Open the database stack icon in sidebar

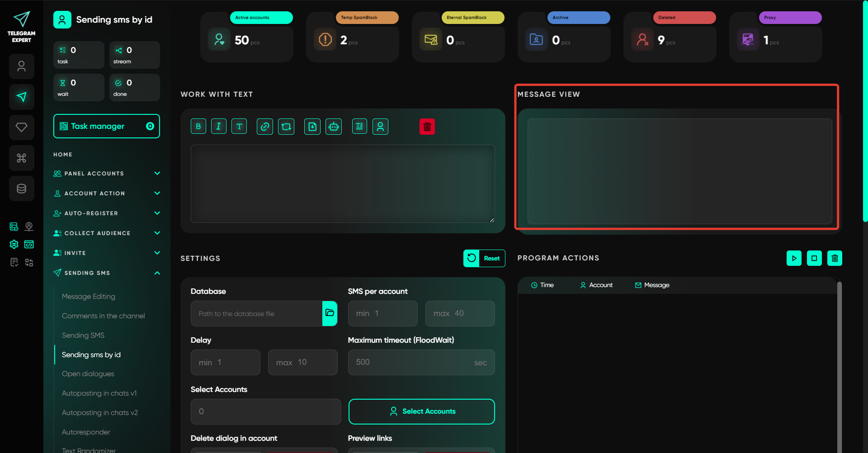click(22, 189)
